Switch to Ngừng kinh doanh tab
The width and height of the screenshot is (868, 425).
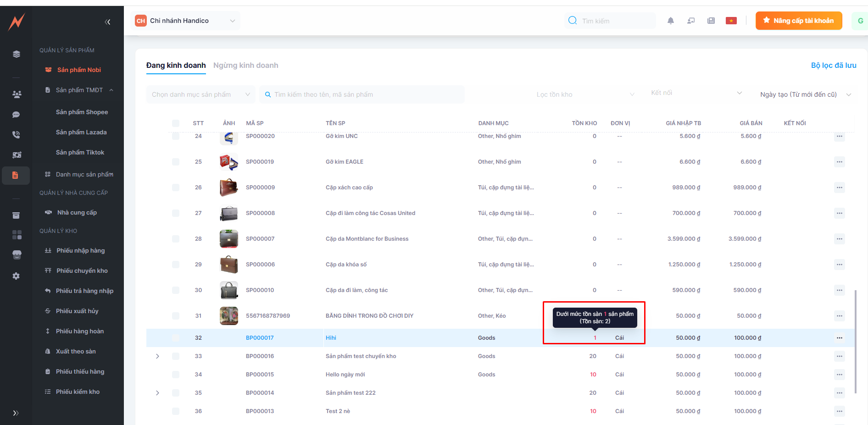pyautogui.click(x=245, y=66)
